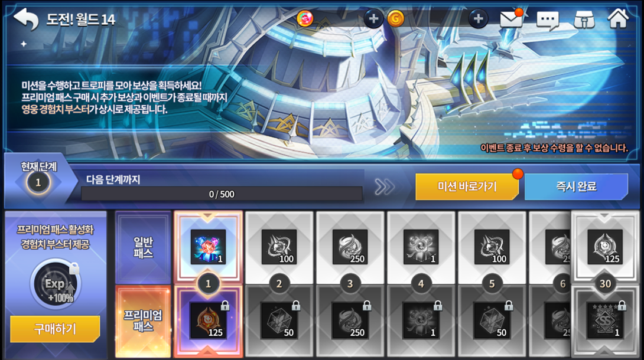Tap the gold G coin icon

[x=396, y=18]
